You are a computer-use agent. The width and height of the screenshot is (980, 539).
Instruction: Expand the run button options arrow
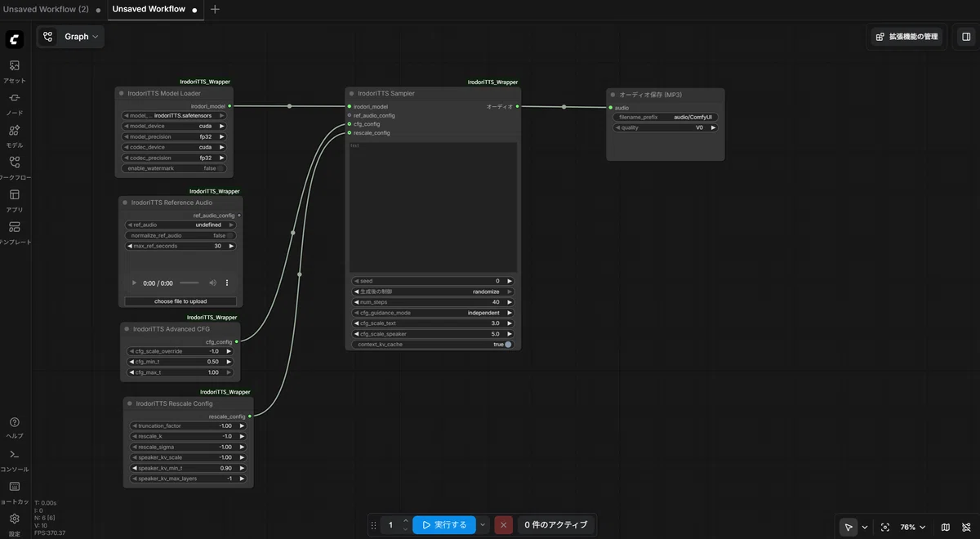tap(483, 525)
